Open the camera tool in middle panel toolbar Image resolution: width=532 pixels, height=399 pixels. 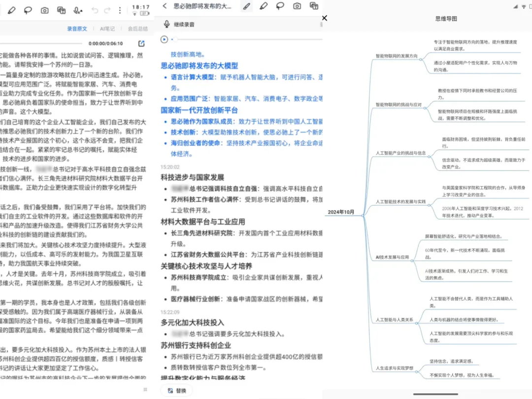(x=297, y=6)
